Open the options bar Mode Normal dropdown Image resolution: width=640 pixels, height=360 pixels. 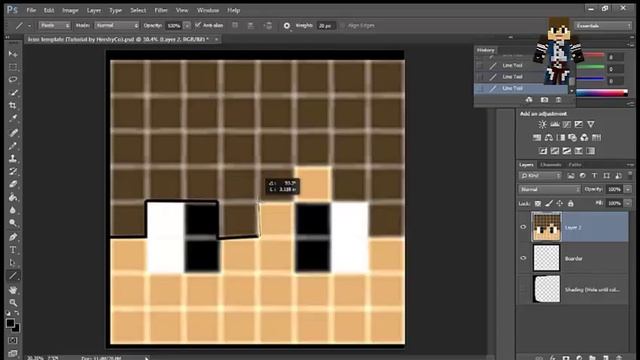coord(116,25)
